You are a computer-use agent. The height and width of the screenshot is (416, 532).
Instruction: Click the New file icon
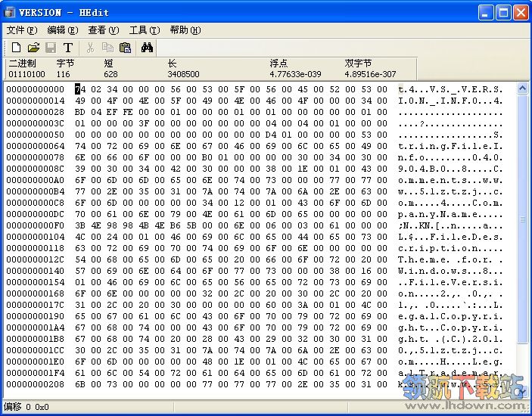16,48
